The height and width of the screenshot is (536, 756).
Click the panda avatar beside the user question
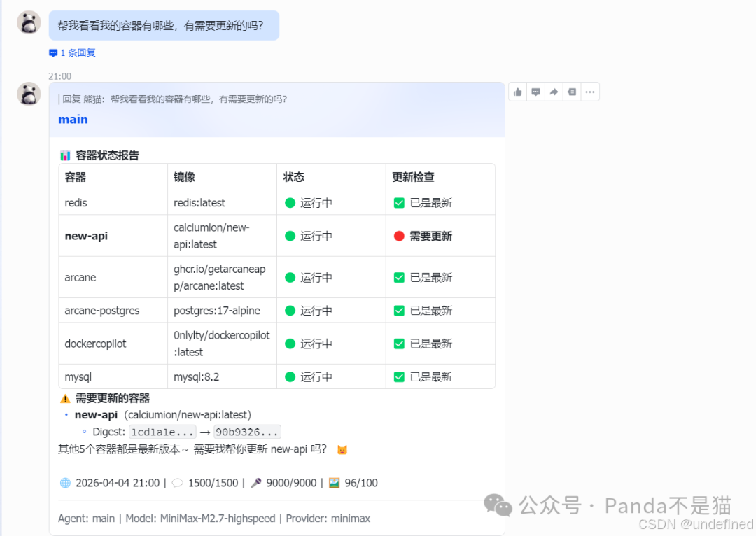[x=29, y=22]
